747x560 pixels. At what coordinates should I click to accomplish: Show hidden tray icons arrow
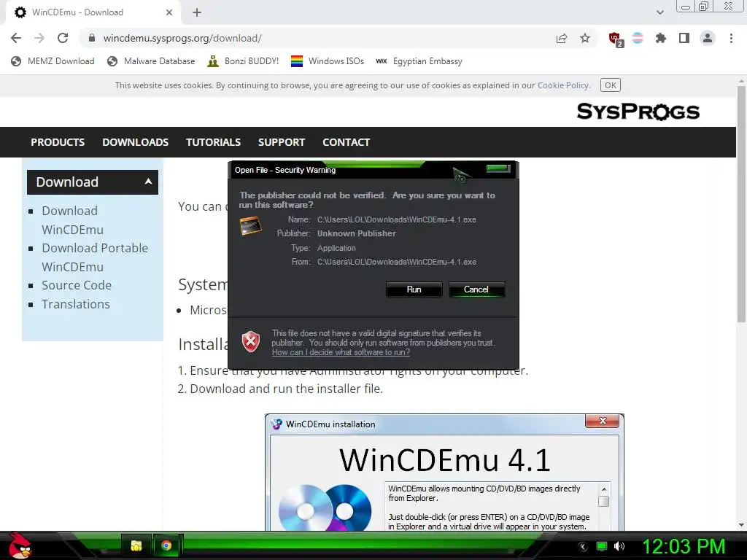(582, 547)
